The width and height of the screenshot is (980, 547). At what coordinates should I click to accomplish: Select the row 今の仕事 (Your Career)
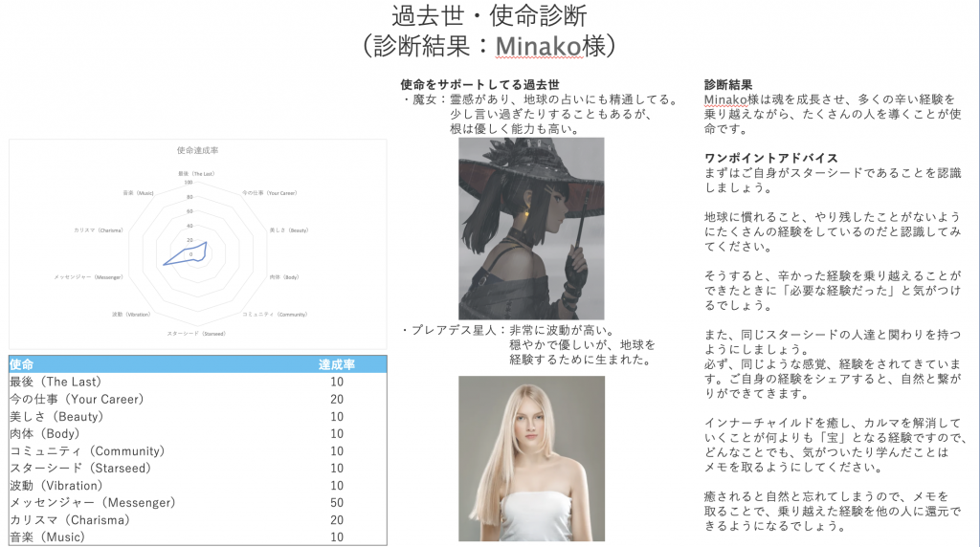[197, 399]
